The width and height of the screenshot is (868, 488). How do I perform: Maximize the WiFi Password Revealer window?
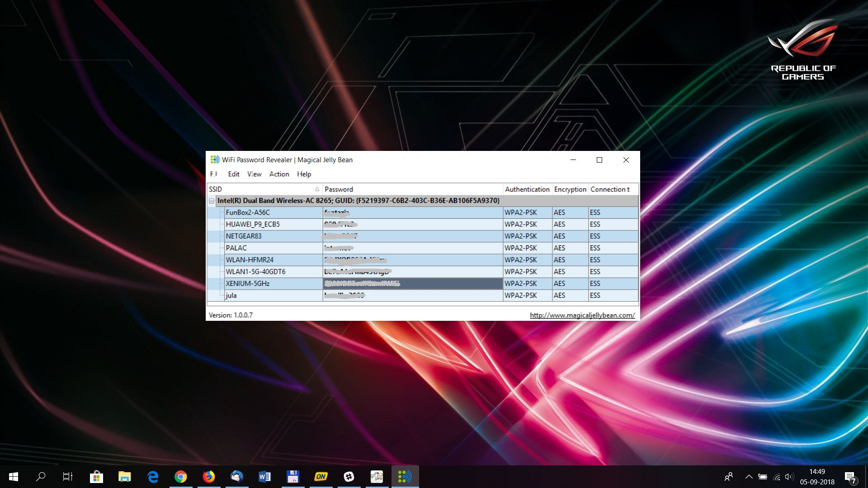click(x=599, y=160)
